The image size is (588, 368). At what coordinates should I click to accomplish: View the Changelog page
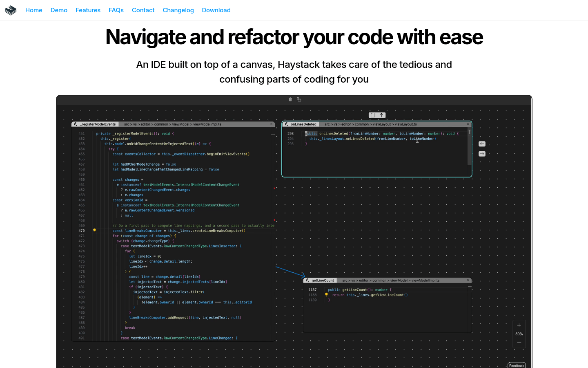tap(178, 10)
